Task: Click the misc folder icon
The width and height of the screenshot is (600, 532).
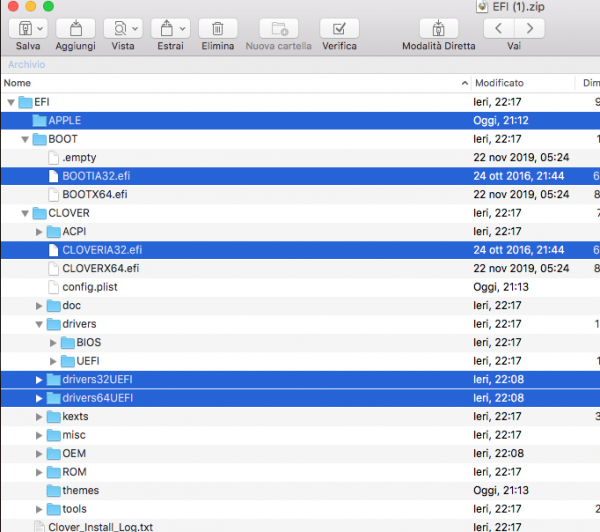Action: [x=54, y=435]
